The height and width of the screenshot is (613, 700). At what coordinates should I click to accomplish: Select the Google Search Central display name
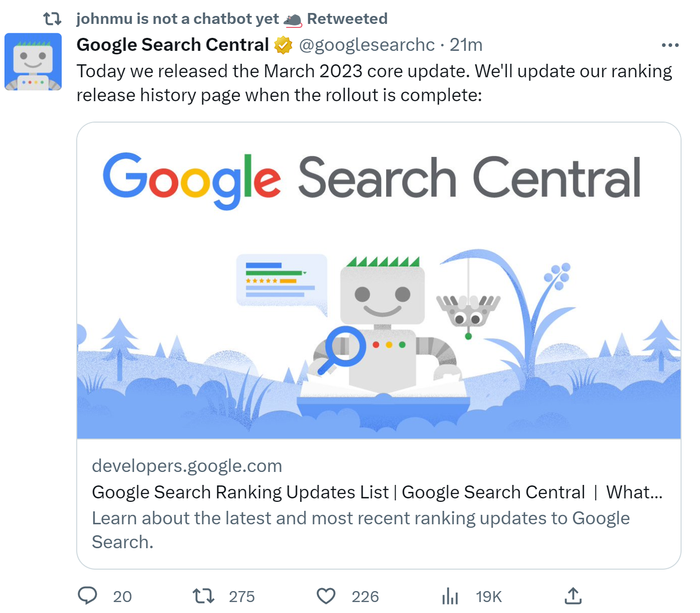point(171,45)
